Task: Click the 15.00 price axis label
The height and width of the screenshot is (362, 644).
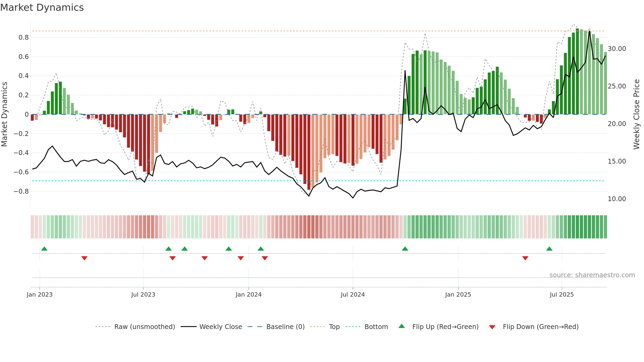Action: coord(617,161)
